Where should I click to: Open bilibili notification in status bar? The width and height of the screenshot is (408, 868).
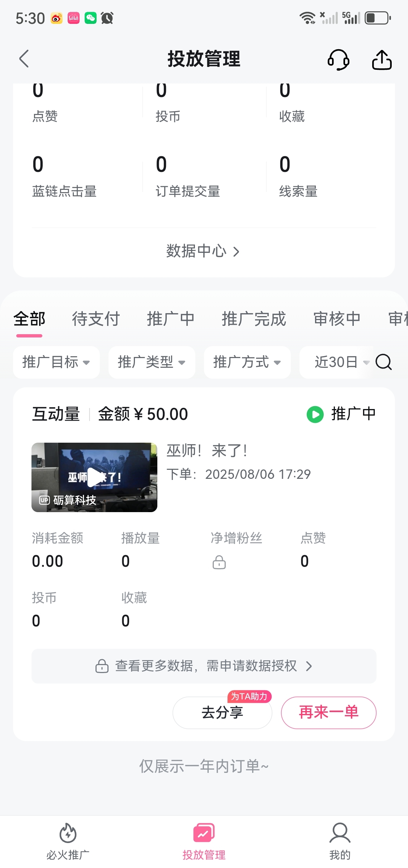click(x=73, y=18)
